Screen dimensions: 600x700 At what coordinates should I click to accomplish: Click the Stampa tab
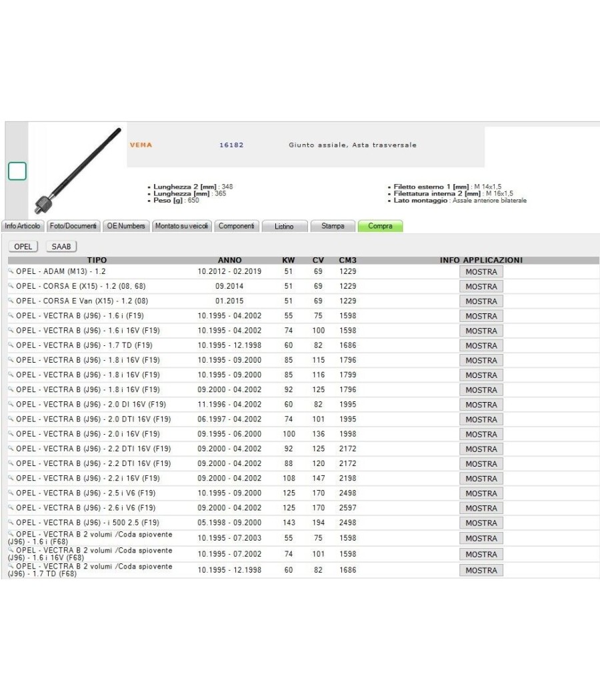[x=333, y=227]
